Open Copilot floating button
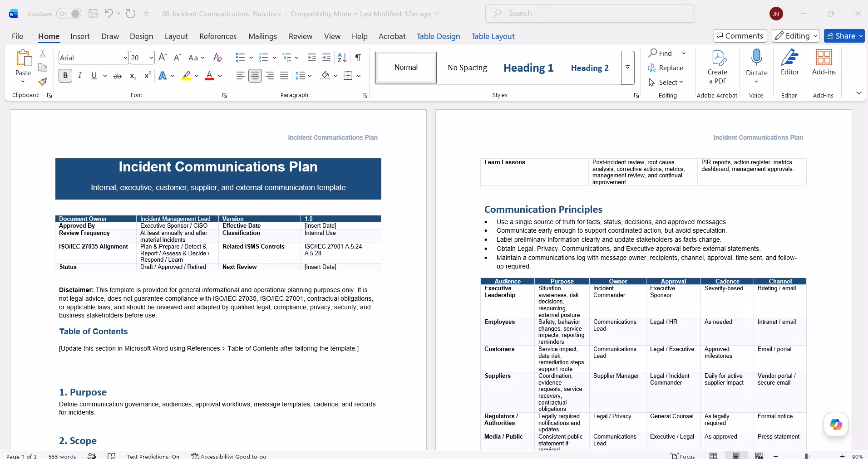Viewport: 868px width, 459px height. point(836,424)
